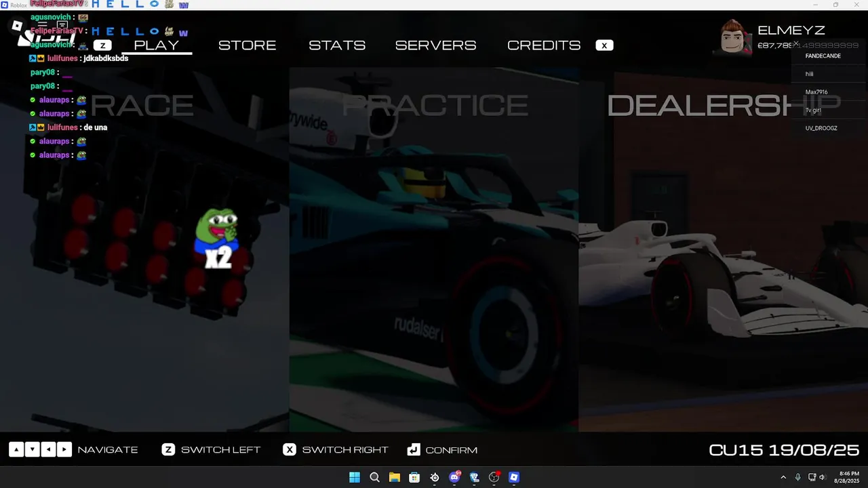The image size is (868, 488).
Task: Open Windows taskbar Search
Action: click(374, 477)
